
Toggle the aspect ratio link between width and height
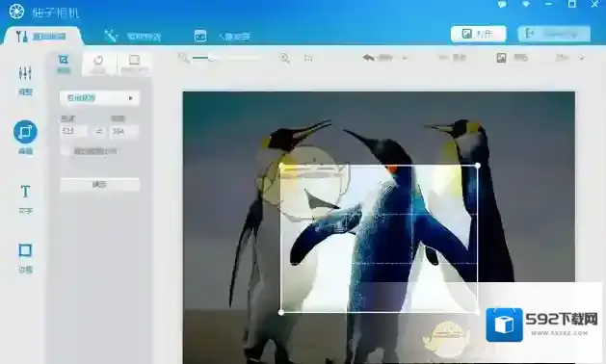pyautogui.click(x=99, y=131)
